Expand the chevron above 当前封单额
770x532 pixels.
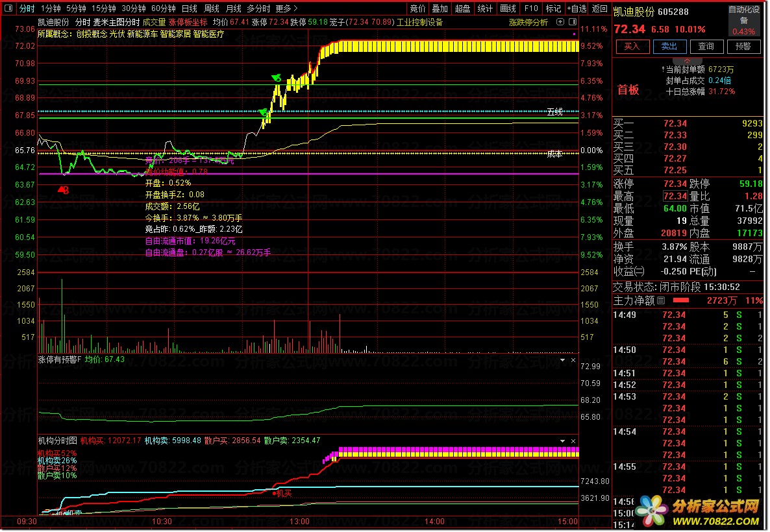tap(687, 61)
